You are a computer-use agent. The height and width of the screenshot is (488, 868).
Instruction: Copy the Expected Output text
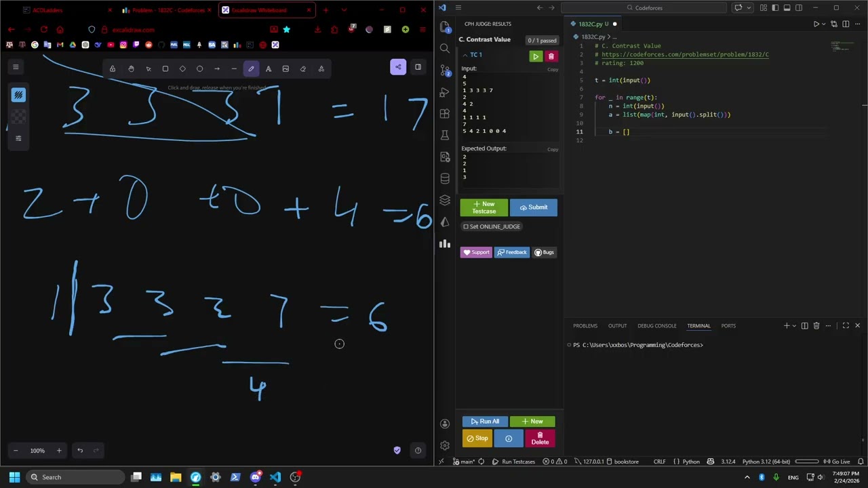point(553,150)
